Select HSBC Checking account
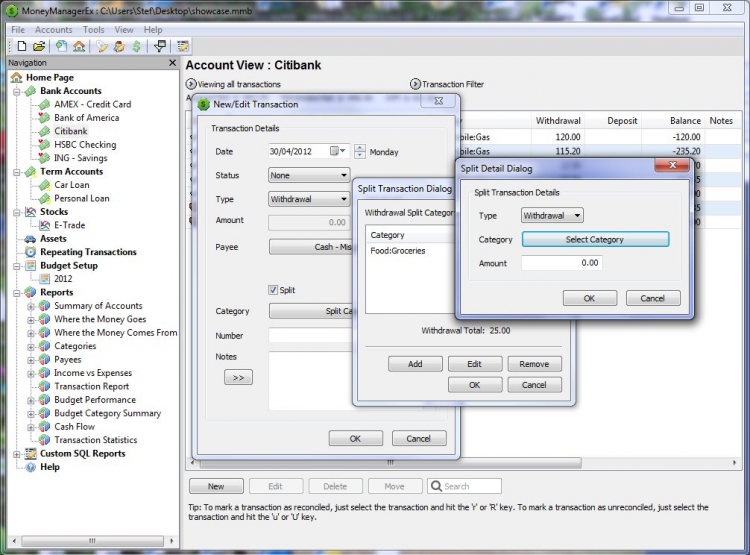 pos(85,144)
